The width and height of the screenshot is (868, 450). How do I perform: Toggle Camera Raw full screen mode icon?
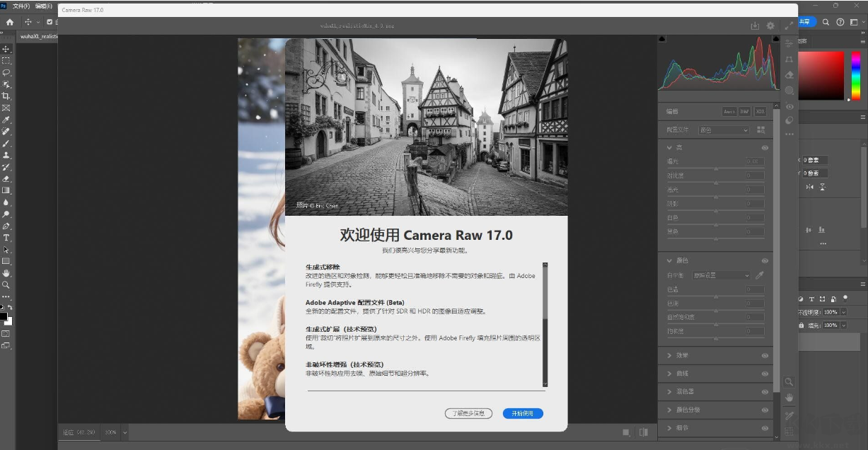[x=788, y=25]
